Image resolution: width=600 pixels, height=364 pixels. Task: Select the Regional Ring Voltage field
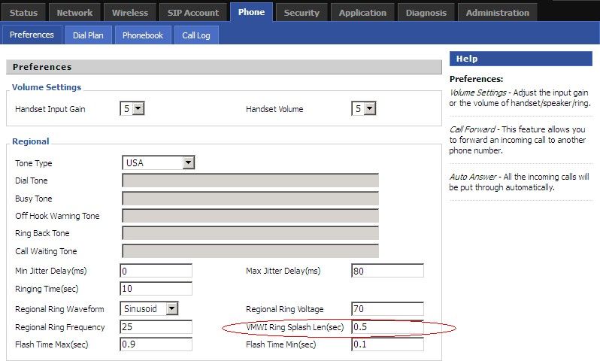click(x=387, y=309)
